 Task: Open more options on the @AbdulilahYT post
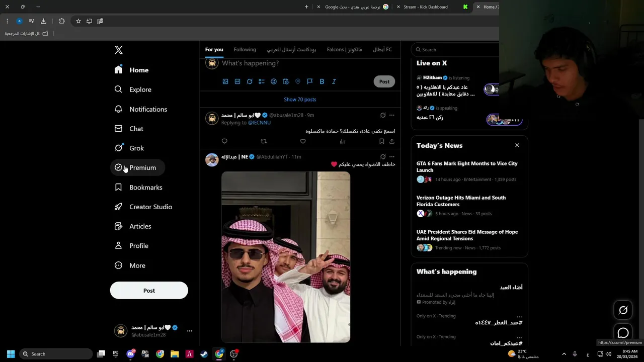pos(392,157)
